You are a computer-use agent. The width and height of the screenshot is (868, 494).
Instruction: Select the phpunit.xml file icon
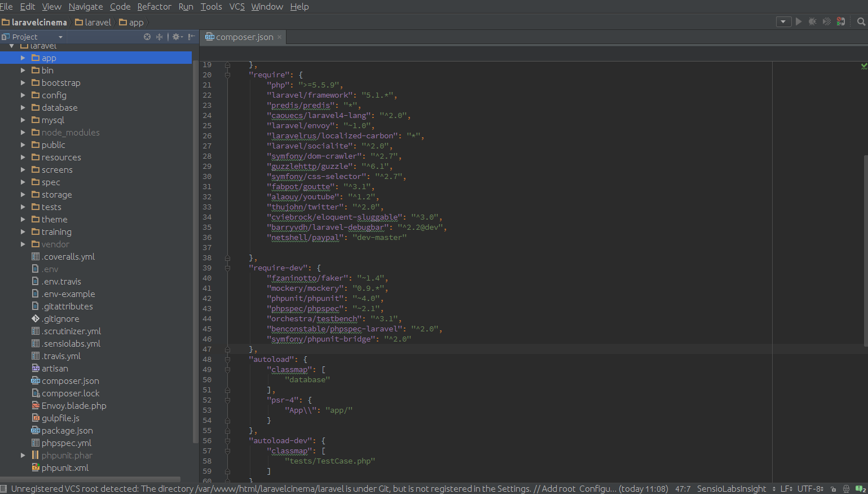pyautogui.click(x=36, y=468)
